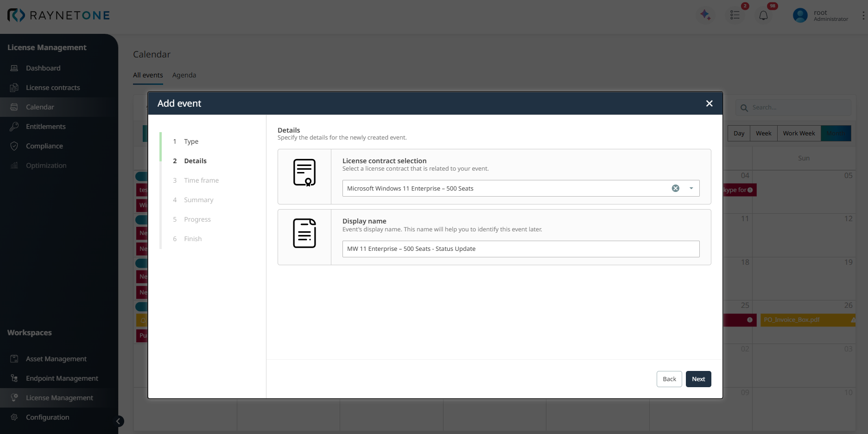Click the license contract certificate icon
This screenshot has height=434, width=868.
304,172
